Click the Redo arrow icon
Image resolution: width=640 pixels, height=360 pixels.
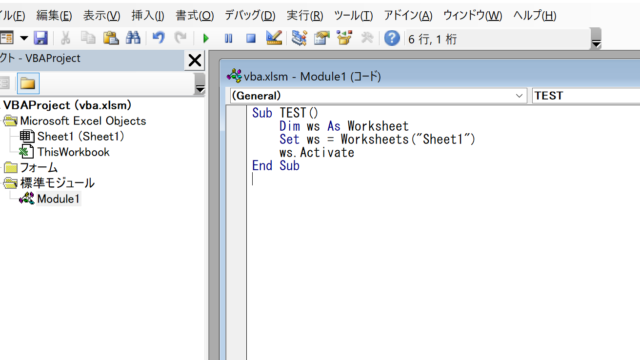tap(180, 38)
